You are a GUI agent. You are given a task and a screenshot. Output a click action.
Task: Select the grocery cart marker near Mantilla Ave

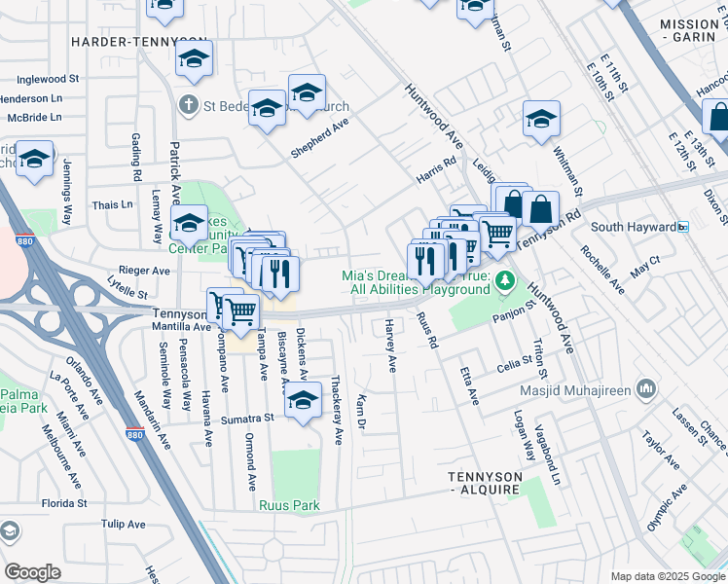[x=240, y=315]
